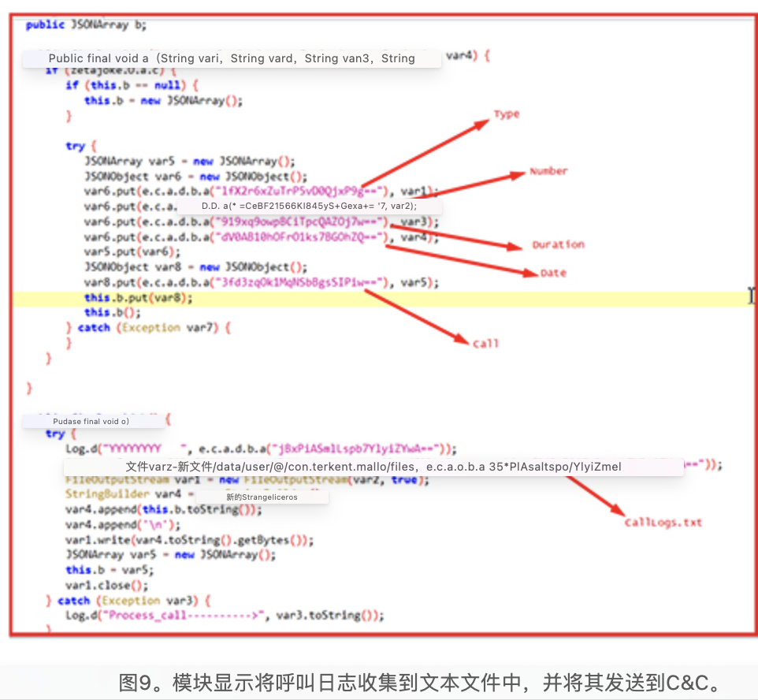This screenshot has height=700, width=758.
Task: Click the red "CallLogs.txt" annotation label
Action: pyautogui.click(x=663, y=522)
